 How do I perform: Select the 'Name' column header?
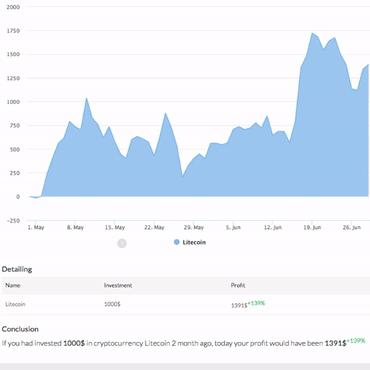point(13,285)
